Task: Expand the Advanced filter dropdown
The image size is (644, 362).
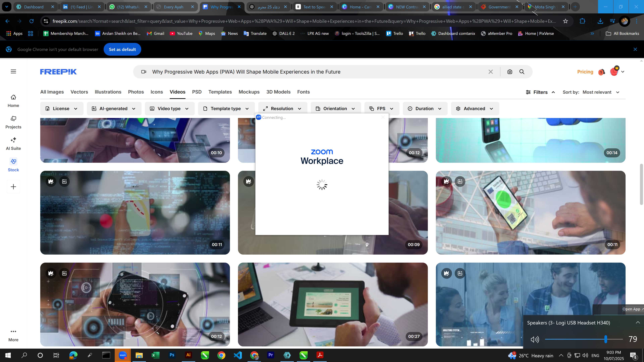Action: [x=475, y=109]
